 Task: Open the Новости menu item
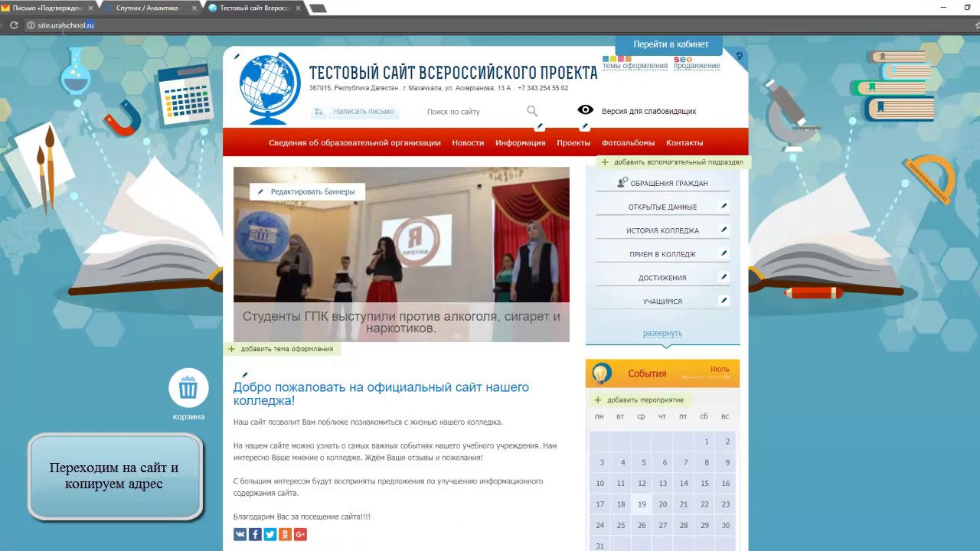pos(468,142)
